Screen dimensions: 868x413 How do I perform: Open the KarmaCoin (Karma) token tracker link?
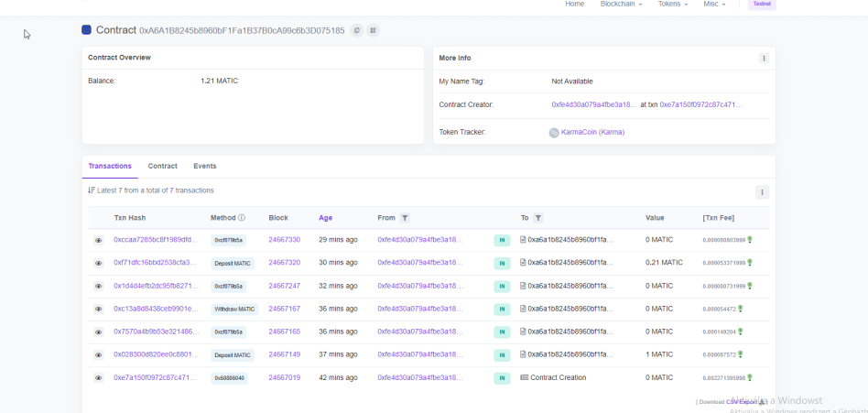(592, 132)
